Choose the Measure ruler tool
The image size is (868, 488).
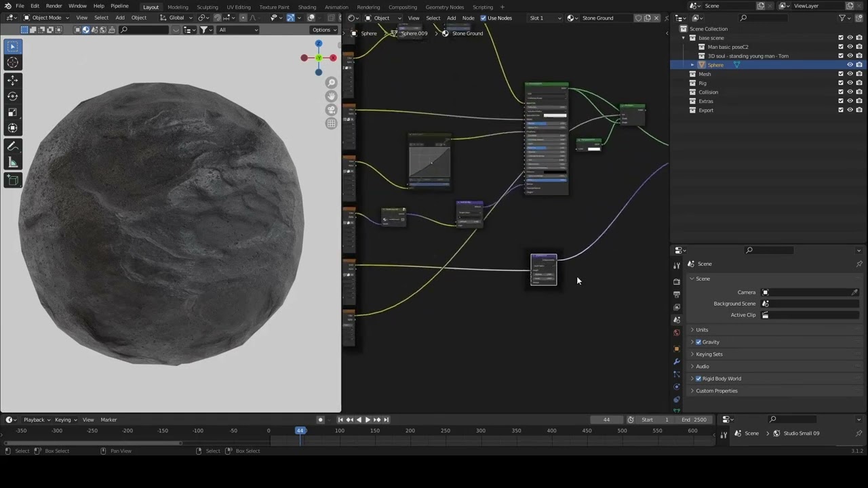click(x=12, y=163)
